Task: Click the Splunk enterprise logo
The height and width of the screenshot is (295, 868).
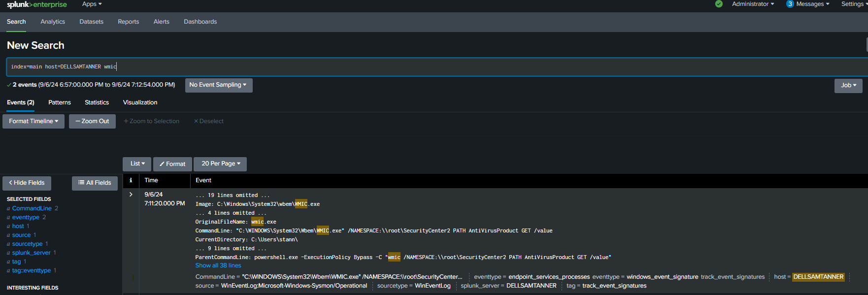Action: tap(36, 4)
